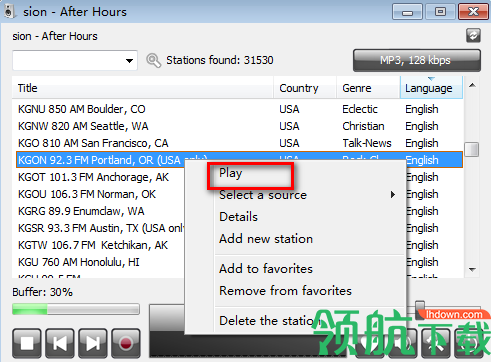Select station KGSR 93.3 FM Austin, TX
The height and width of the screenshot is (362, 491).
click(101, 228)
